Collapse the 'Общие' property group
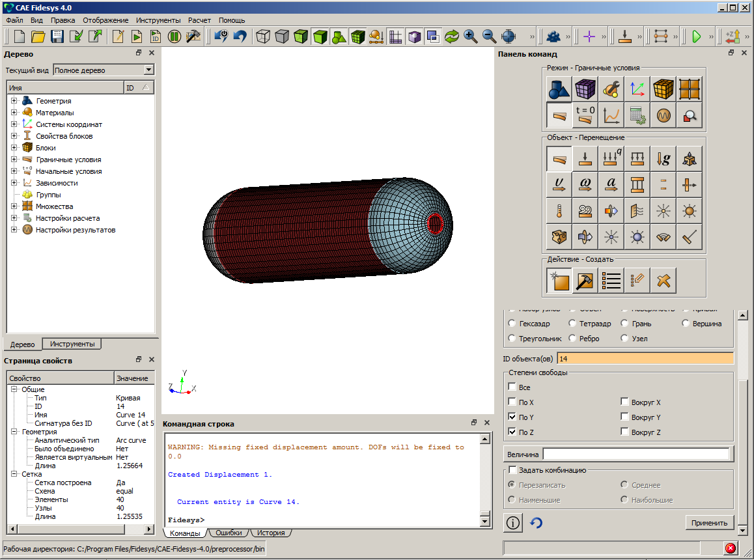The image size is (754, 560). (14, 389)
